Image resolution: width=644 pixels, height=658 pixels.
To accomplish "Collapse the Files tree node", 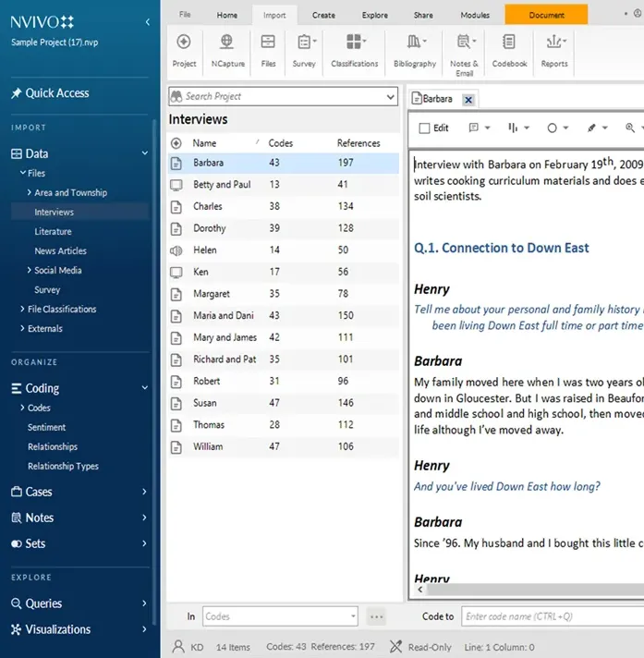I will point(23,173).
